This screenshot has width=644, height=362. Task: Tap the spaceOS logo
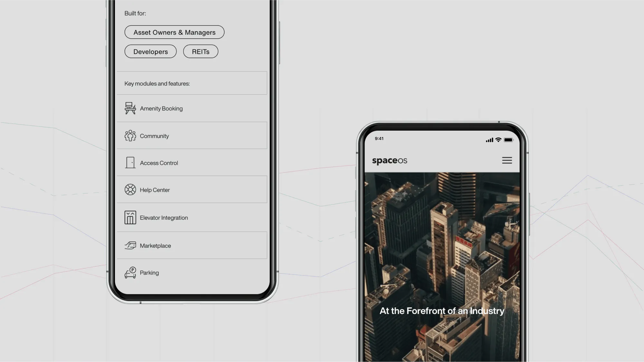(389, 161)
